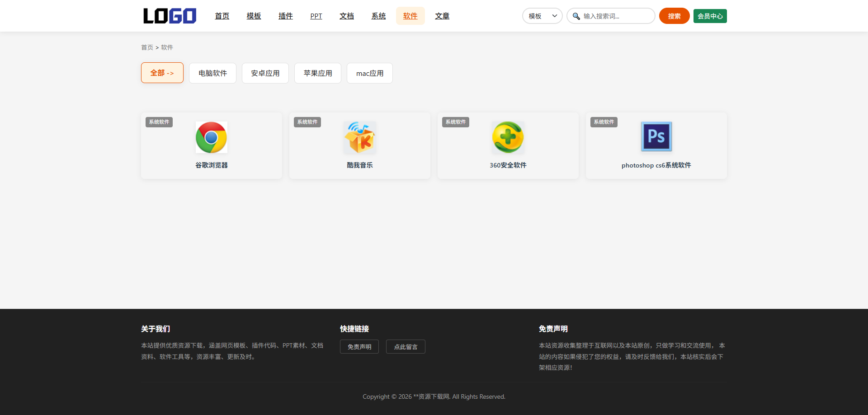Open the 系统 navigation item

pyautogui.click(x=378, y=16)
